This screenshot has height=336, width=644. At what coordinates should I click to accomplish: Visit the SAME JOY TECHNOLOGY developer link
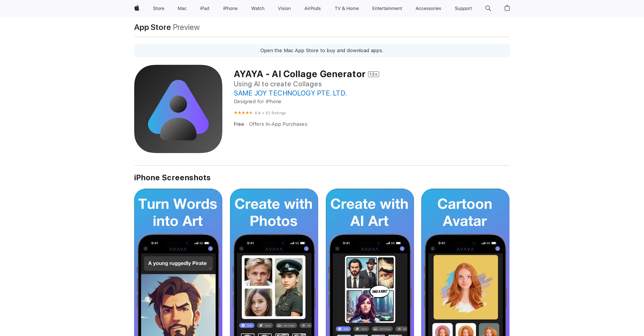[x=290, y=93]
